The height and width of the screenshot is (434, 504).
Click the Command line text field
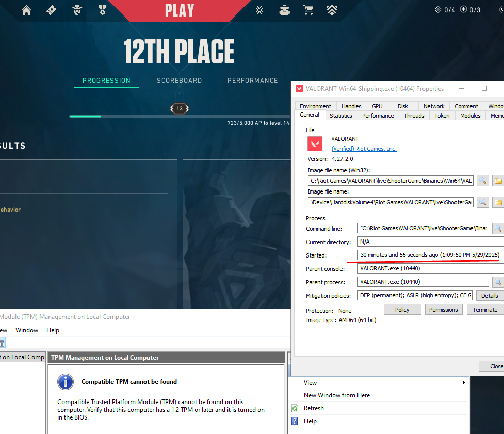pyautogui.click(x=423, y=228)
